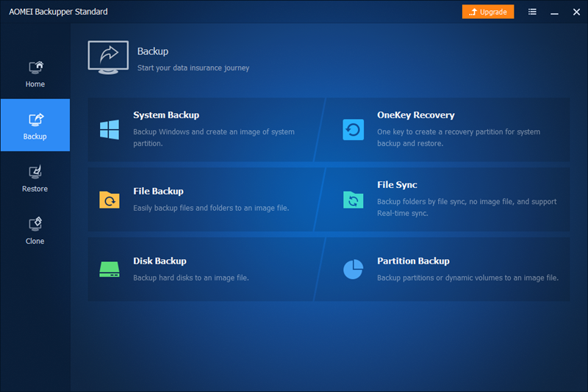Minimize the AOMEI Backupper window
Viewport: 588px width, 392px height.
[552, 12]
